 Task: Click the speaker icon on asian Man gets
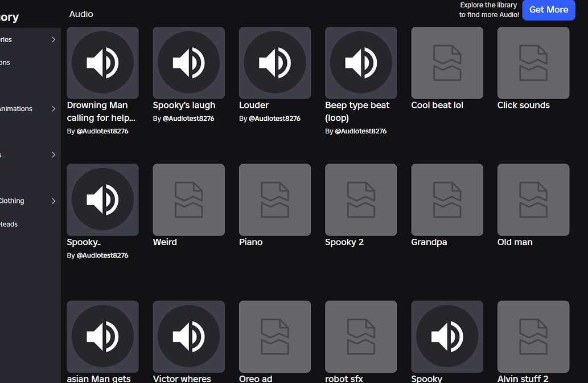tap(102, 336)
